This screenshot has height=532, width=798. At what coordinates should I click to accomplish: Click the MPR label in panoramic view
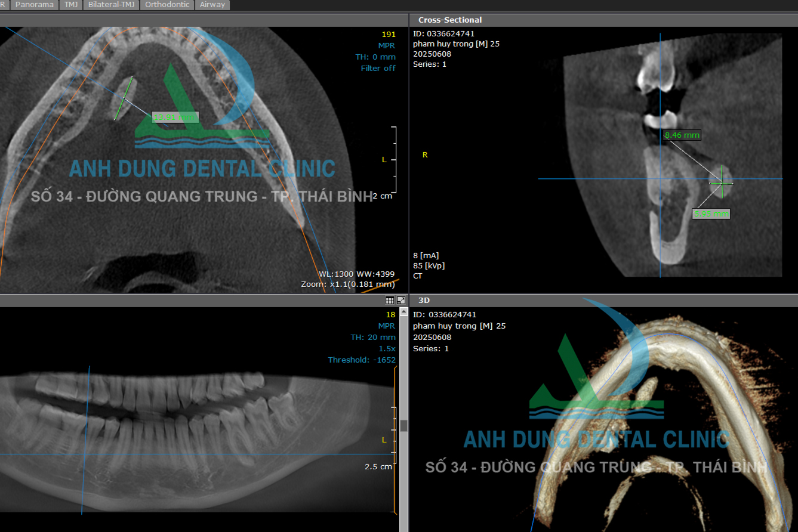pyautogui.click(x=387, y=326)
